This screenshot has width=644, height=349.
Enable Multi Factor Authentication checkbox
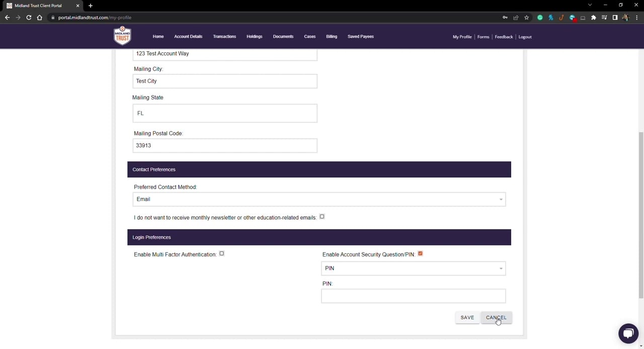[x=221, y=254]
